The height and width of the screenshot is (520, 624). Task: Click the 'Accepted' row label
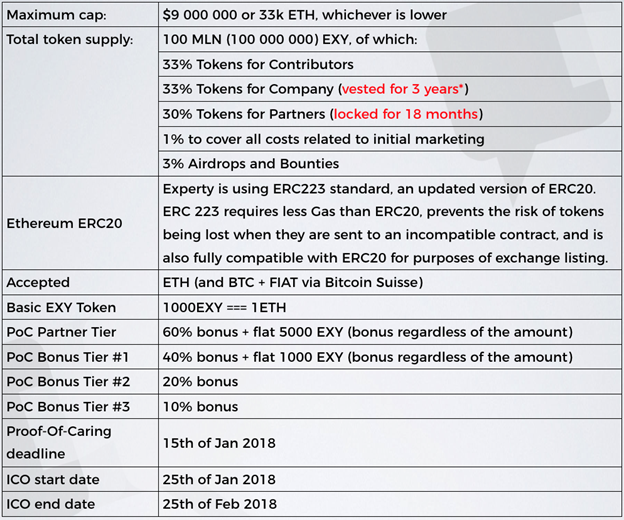click(x=38, y=283)
